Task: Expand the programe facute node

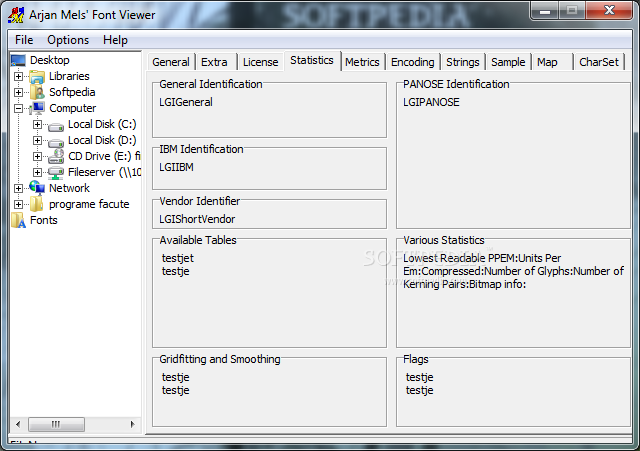Action: [x=18, y=204]
